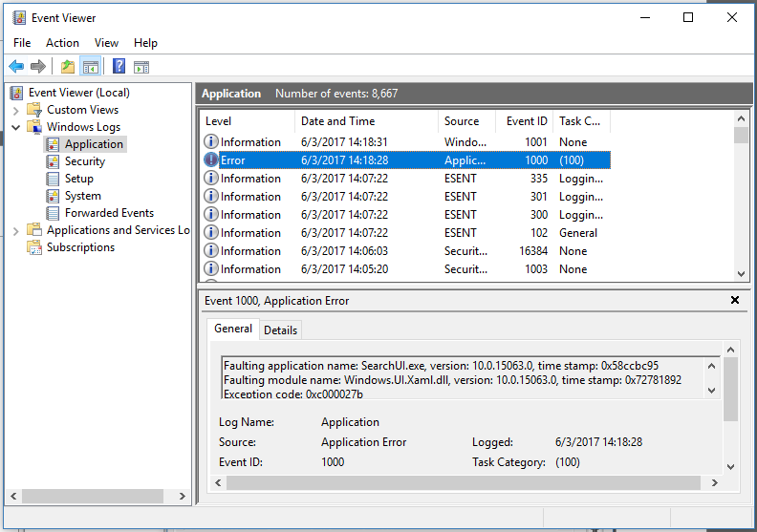Image resolution: width=757 pixels, height=532 pixels.
Task: Collapse the Windows Logs node
Action: 16,127
